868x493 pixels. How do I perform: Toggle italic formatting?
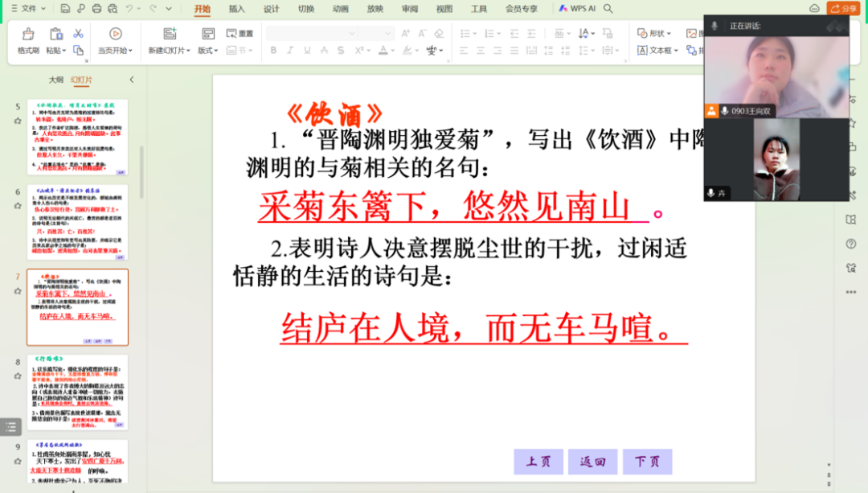290,51
